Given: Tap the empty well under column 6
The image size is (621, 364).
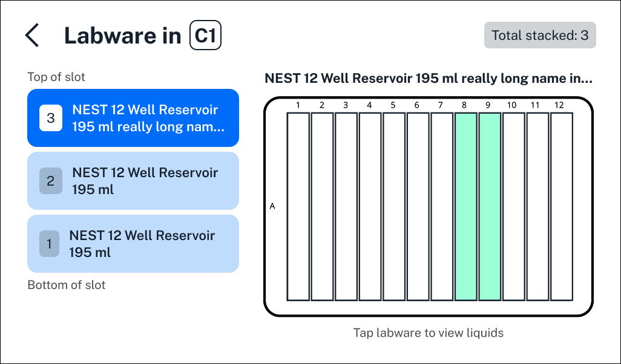Looking at the screenshot, I should (x=418, y=207).
